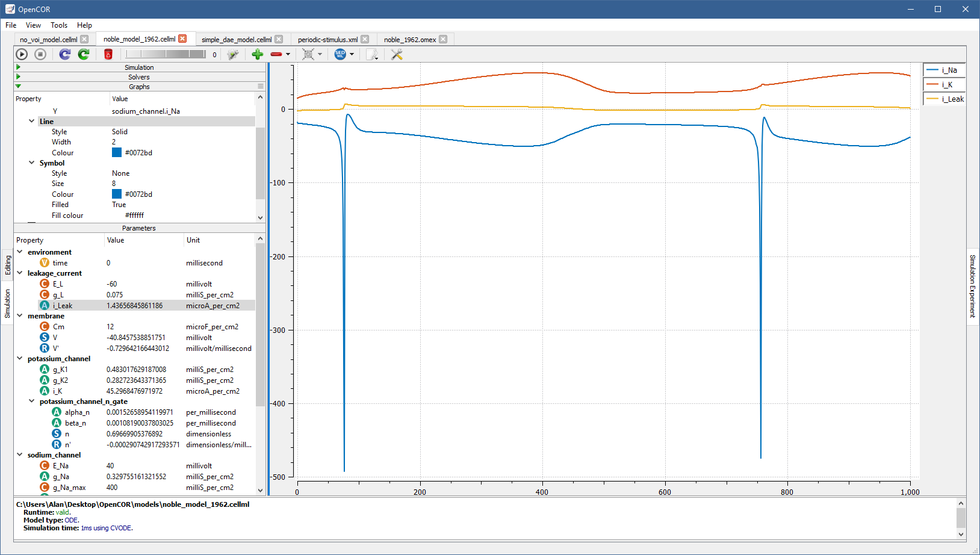The image size is (980, 555).
Task: Click the stop simulation button
Action: coord(40,54)
